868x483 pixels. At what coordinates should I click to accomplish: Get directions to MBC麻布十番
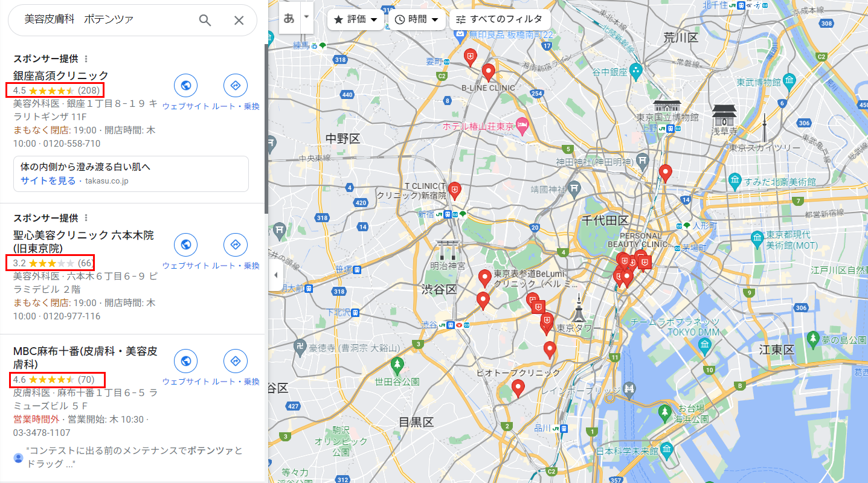point(236,361)
